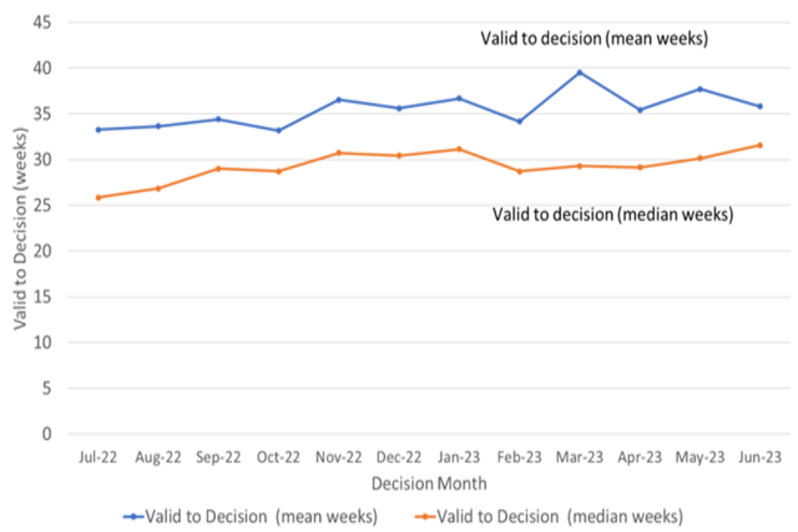The image size is (798, 532).
Task: Click the blue legend line marker
Action: click(132, 516)
